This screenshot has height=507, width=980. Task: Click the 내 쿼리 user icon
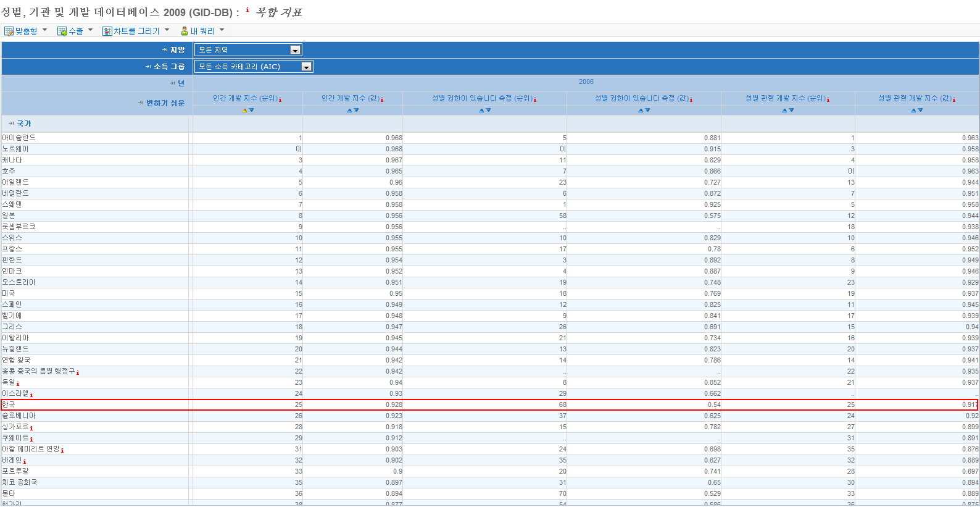tap(185, 31)
